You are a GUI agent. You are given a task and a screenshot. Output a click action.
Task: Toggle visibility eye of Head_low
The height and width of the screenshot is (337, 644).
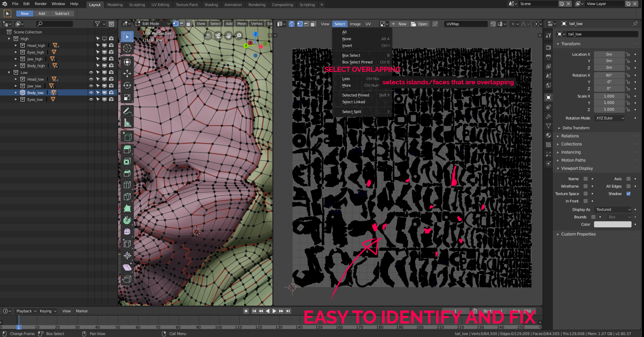tap(91, 79)
